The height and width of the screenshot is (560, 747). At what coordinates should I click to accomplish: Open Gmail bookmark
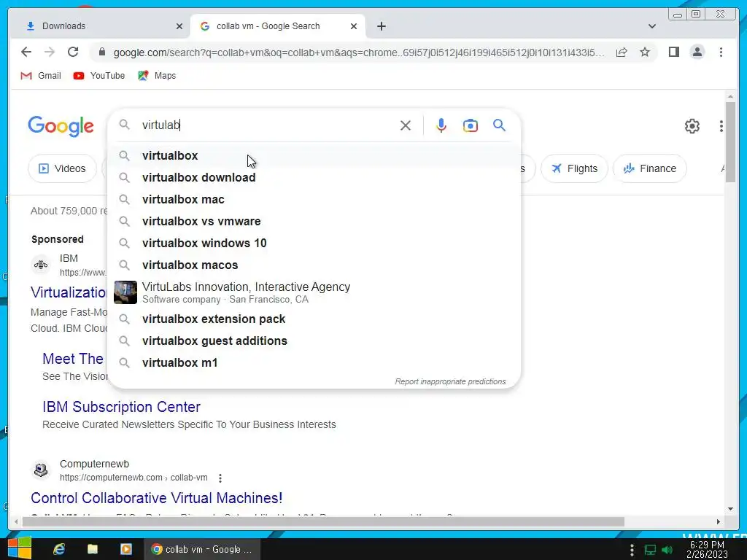[x=41, y=76]
